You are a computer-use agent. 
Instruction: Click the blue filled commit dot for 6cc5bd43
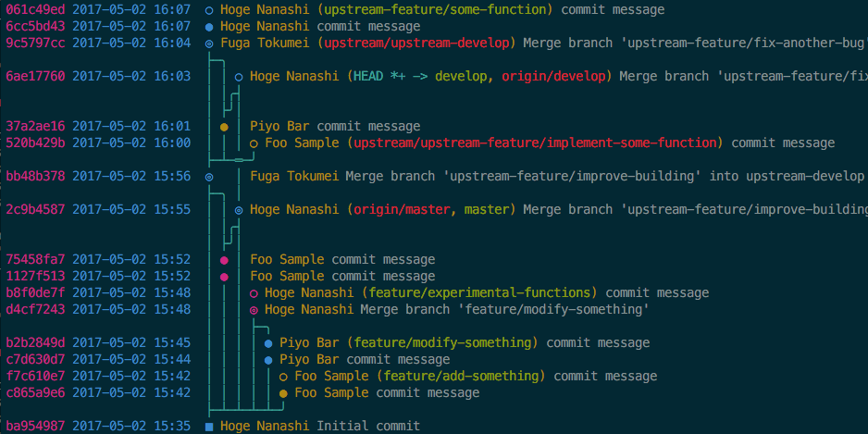click(x=209, y=27)
